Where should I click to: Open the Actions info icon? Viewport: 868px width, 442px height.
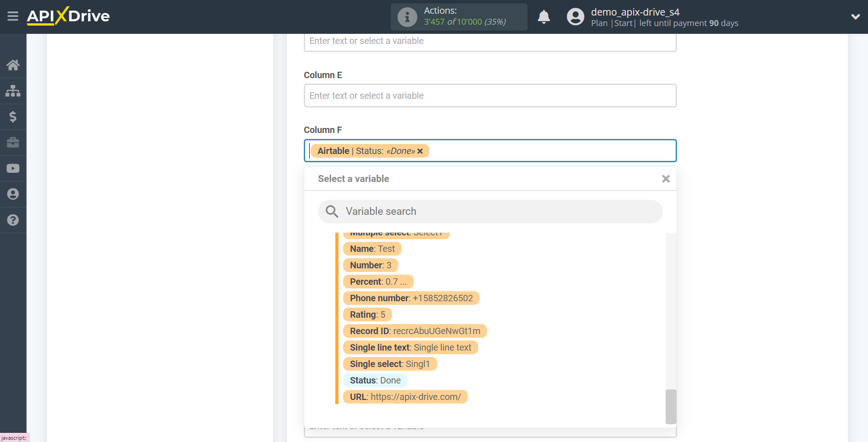(407, 17)
